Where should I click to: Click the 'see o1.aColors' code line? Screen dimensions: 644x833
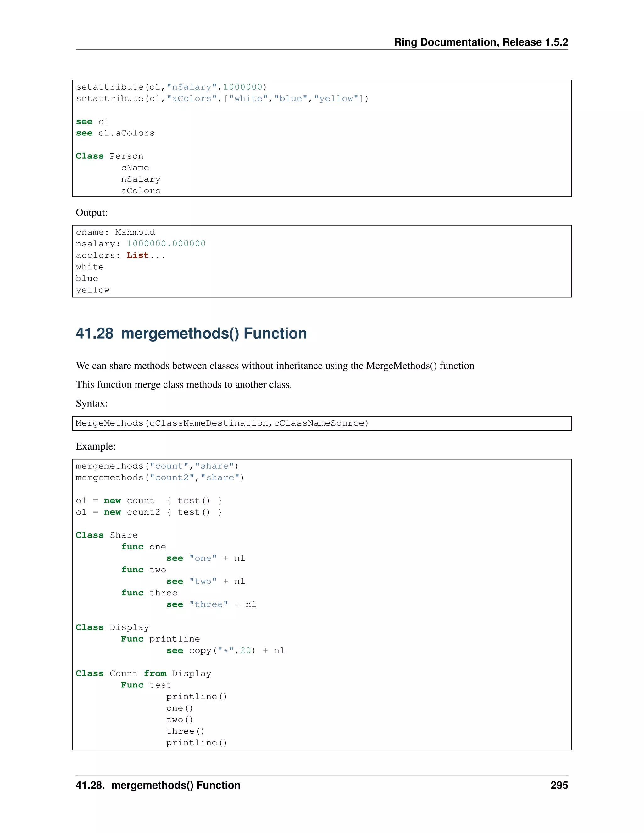115,133
